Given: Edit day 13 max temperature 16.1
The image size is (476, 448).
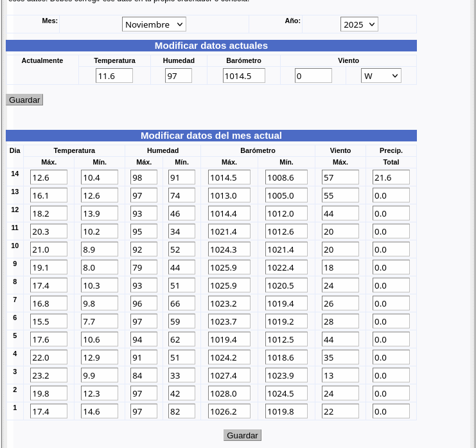Looking at the screenshot, I should (49, 195).
